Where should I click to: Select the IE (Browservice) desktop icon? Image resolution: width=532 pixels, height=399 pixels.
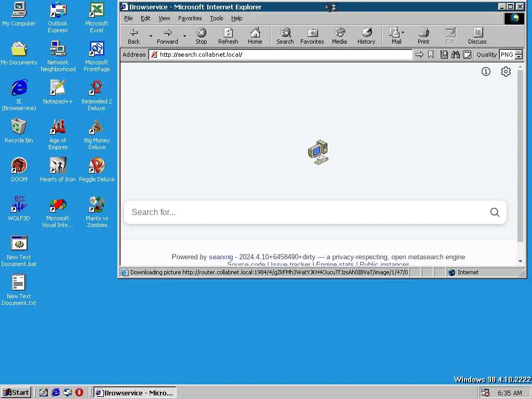click(x=19, y=96)
